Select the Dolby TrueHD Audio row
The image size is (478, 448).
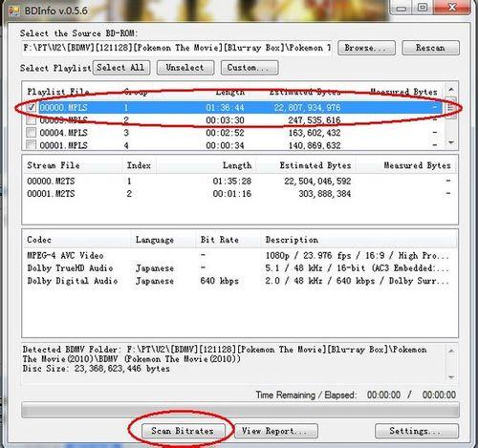click(x=239, y=268)
